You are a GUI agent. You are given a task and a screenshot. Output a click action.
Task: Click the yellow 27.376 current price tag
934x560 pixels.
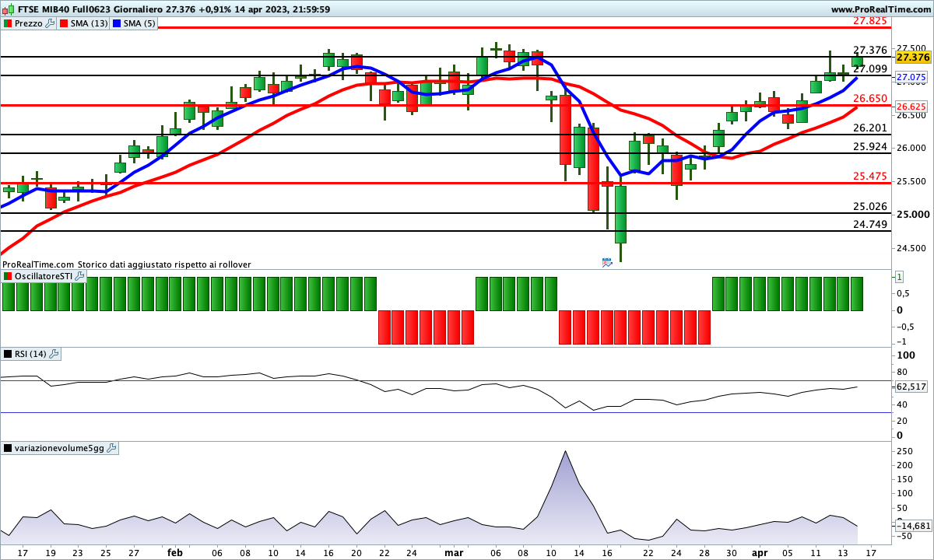pos(913,57)
